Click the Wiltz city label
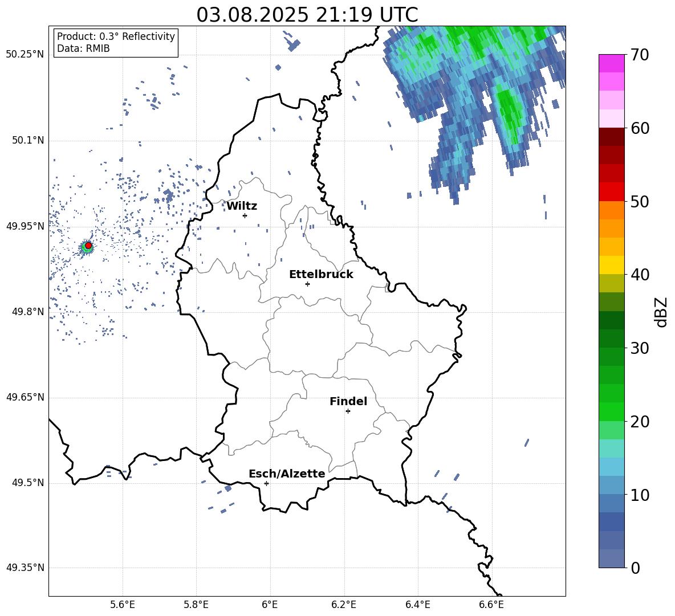The image size is (675, 616). 242,206
